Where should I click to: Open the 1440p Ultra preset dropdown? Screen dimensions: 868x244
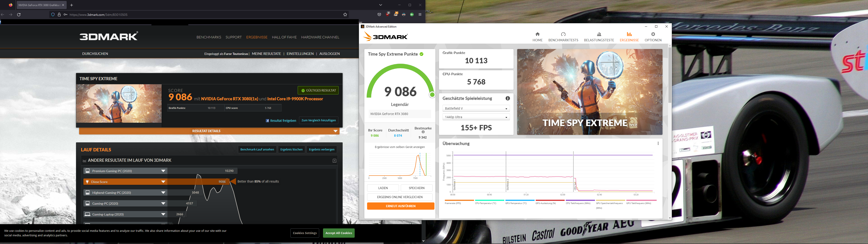[476, 117]
